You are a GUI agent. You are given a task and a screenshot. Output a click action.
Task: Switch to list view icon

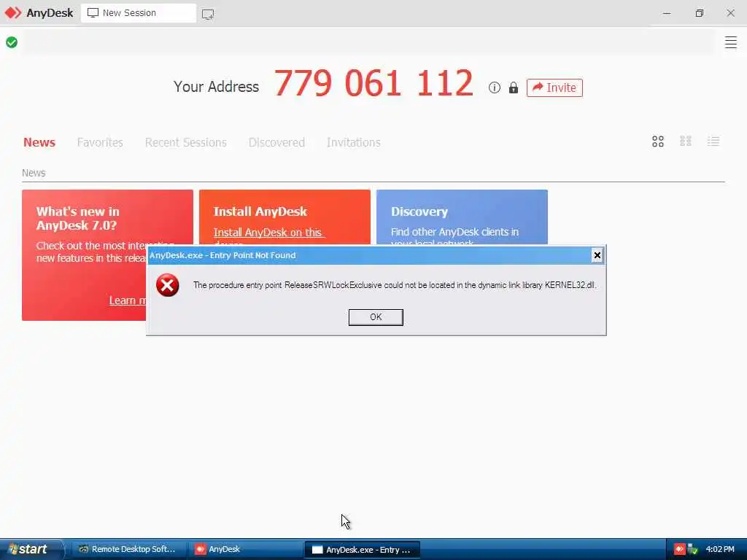coord(713,141)
